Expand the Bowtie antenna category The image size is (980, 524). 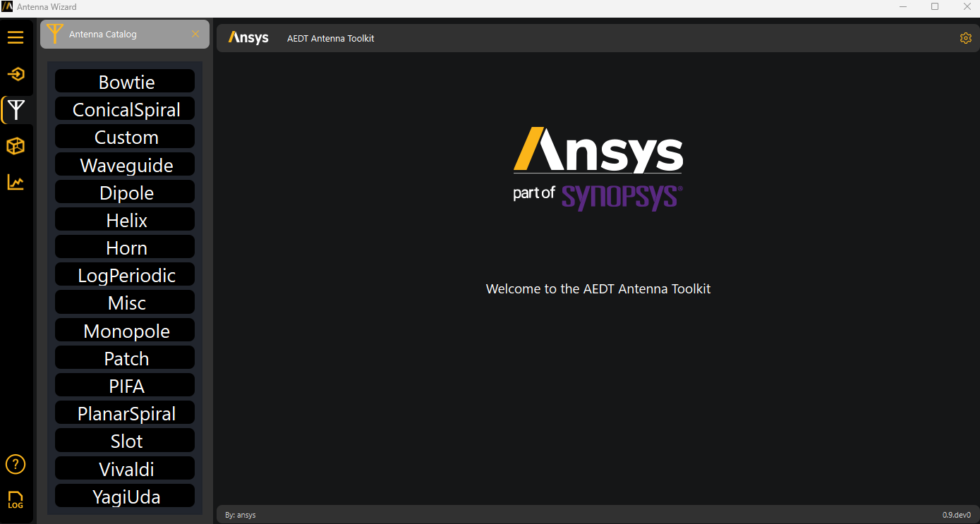[x=125, y=81]
